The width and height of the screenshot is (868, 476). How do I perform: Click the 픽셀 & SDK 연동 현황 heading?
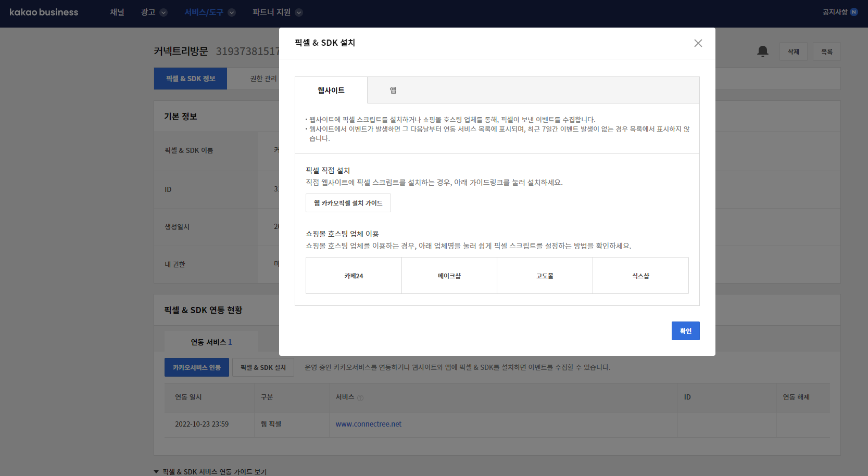coord(203,310)
